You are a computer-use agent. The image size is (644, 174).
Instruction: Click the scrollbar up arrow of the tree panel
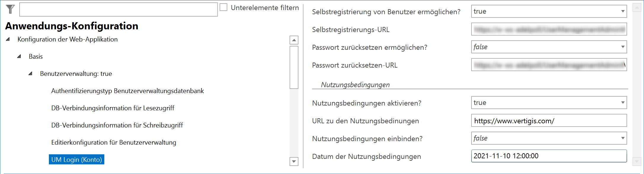(293, 40)
